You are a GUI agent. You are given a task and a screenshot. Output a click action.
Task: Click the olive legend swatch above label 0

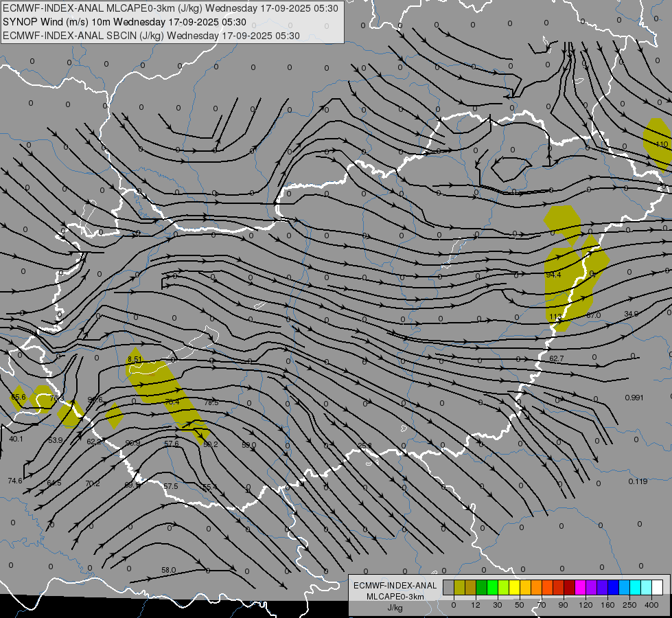tap(459, 588)
